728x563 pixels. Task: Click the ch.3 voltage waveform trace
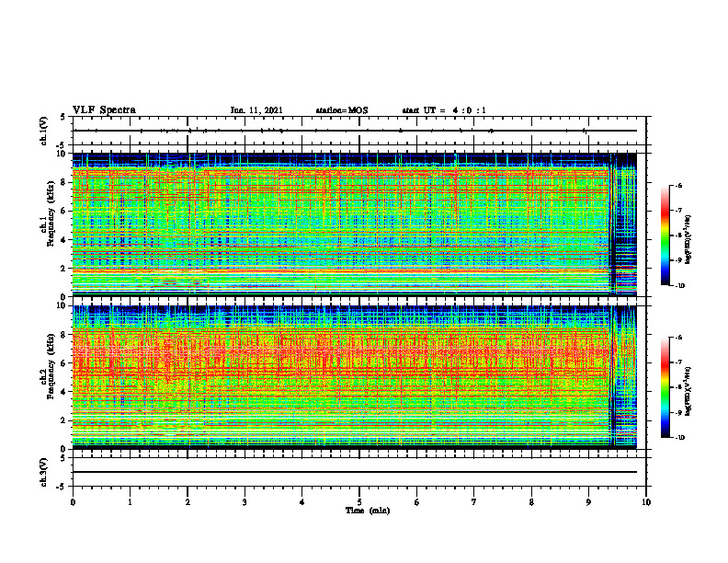[x=354, y=472]
